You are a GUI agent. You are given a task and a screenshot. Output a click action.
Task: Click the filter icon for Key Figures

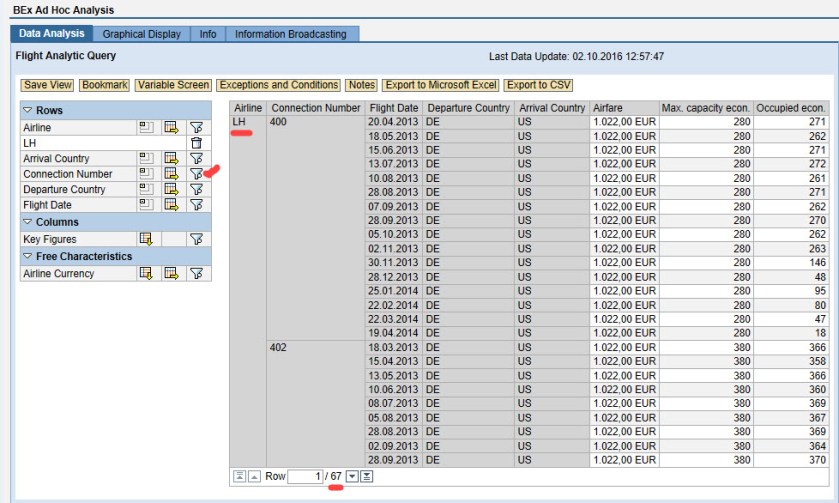point(196,239)
